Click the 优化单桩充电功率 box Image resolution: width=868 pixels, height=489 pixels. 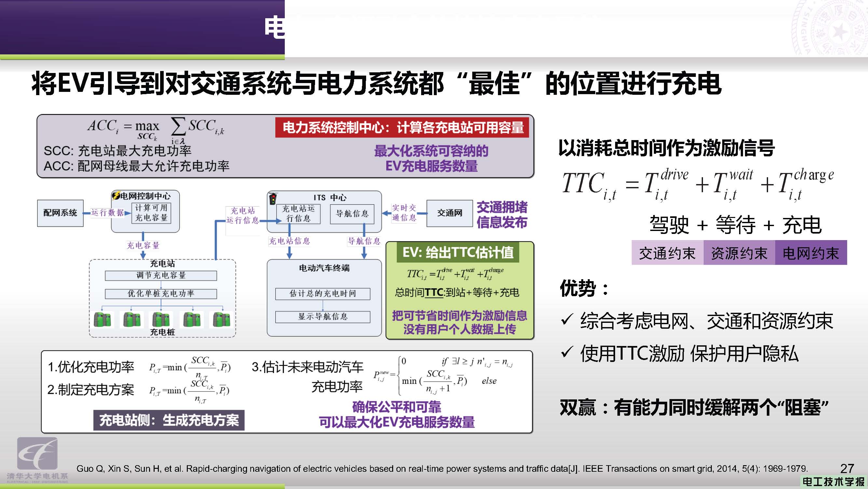click(x=161, y=294)
